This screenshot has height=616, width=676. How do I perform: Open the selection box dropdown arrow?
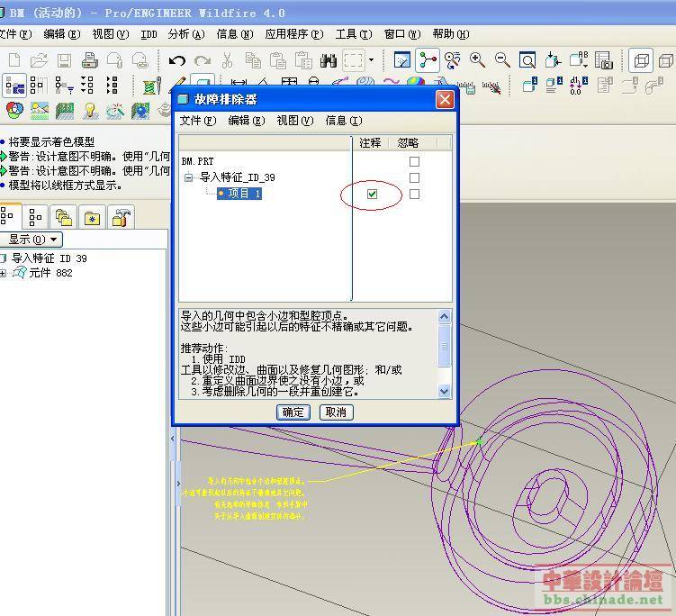pyautogui.click(x=371, y=60)
